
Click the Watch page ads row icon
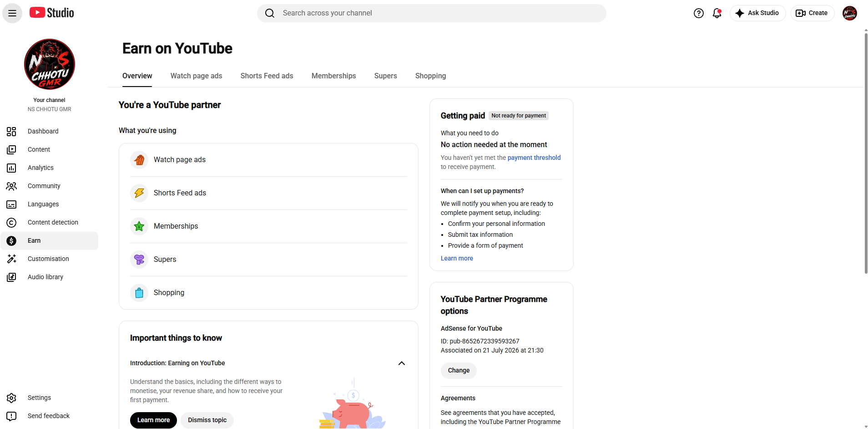coord(139,160)
